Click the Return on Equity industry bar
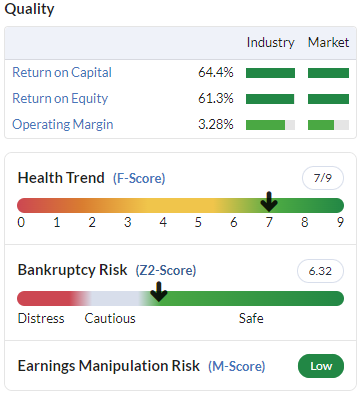 (270, 99)
